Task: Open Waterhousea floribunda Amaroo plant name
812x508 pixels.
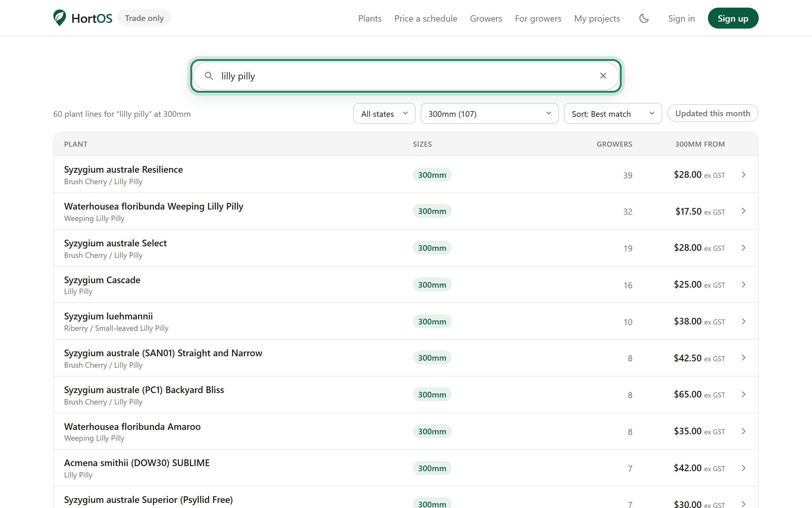Action: (x=132, y=426)
